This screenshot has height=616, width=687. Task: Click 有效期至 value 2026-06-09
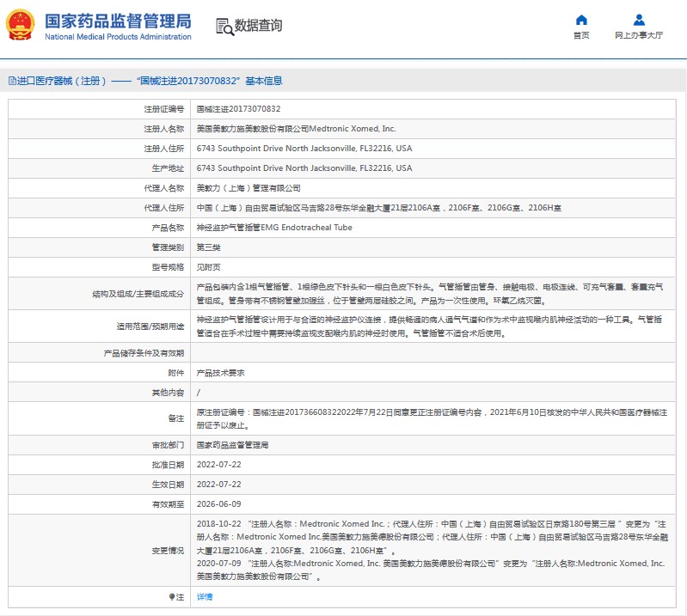click(218, 504)
